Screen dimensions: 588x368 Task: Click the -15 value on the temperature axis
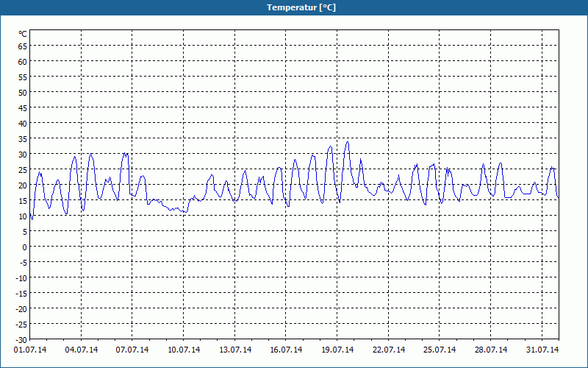click(21, 294)
